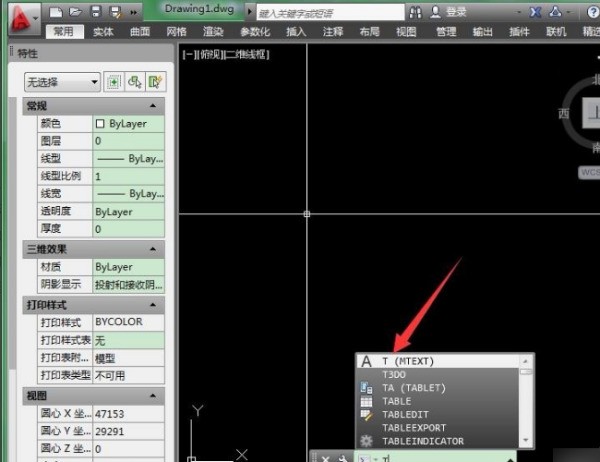Viewport: 600px width, 462px height.
Task: Collapse the 打印样式 properties section
Action: 153,305
